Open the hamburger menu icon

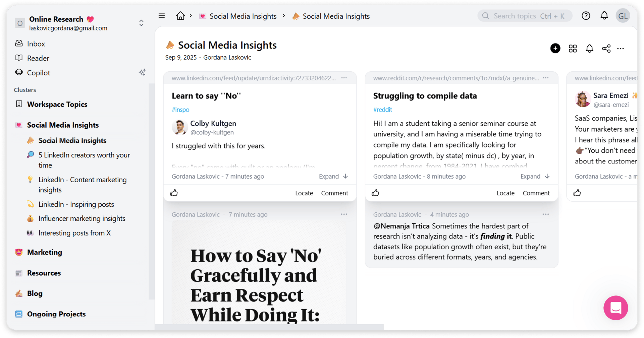pyautogui.click(x=162, y=16)
